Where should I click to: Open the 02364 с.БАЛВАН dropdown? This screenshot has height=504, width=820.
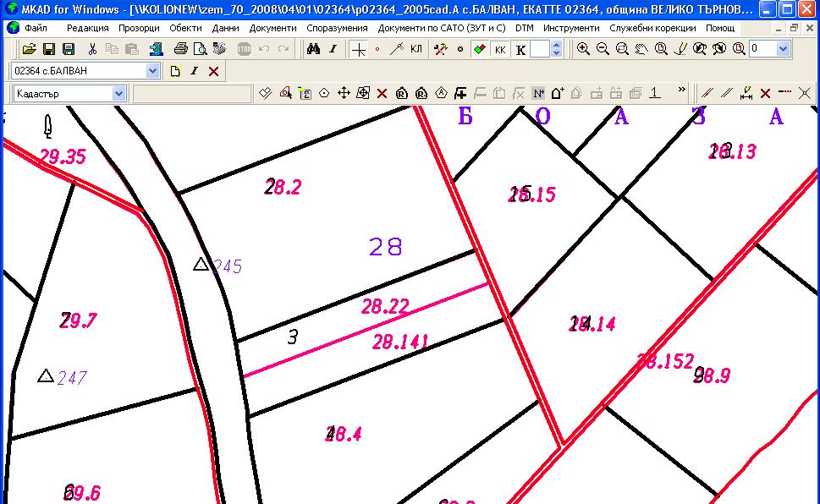click(x=152, y=71)
